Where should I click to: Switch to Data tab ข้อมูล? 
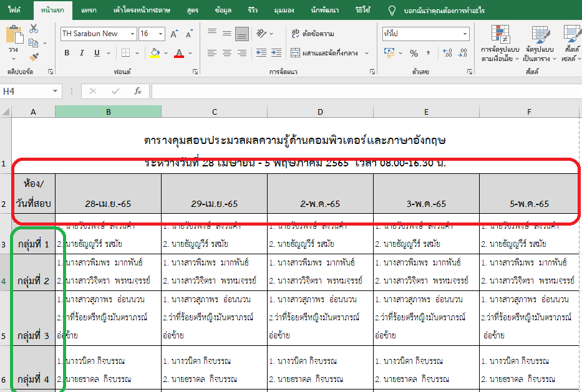pos(223,10)
